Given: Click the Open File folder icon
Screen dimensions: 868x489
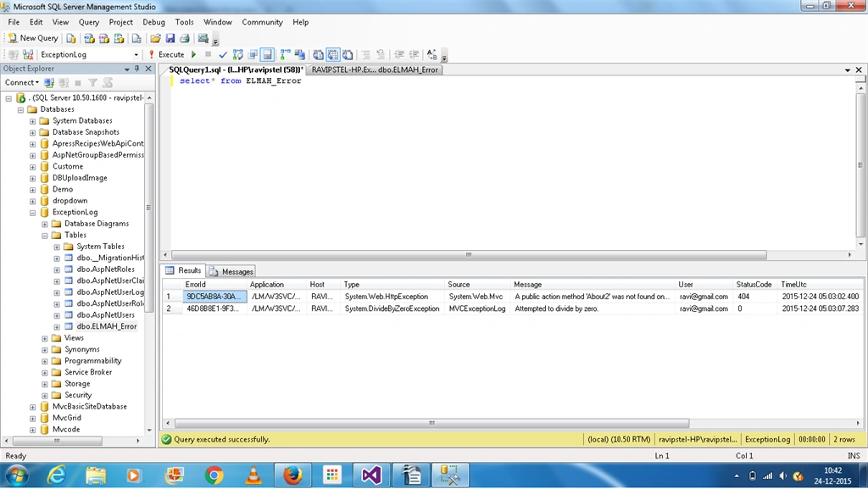Looking at the screenshot, I should coord(156,38).
